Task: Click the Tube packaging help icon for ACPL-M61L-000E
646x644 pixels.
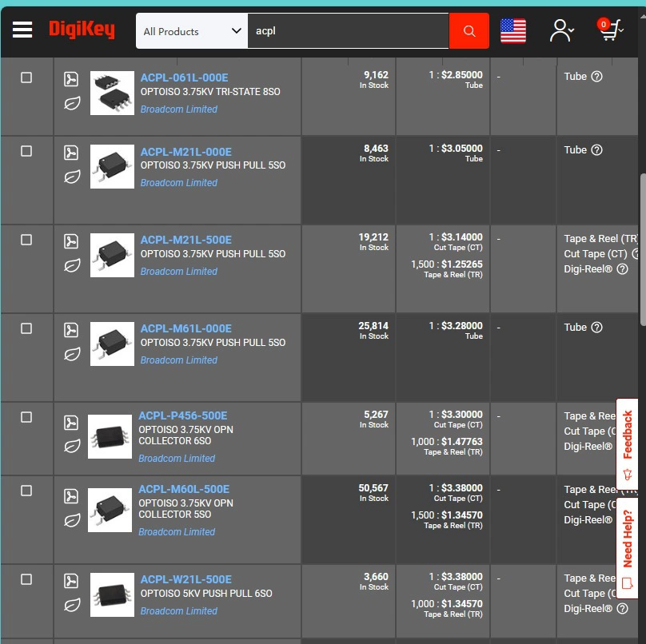Action: [596, 328]
